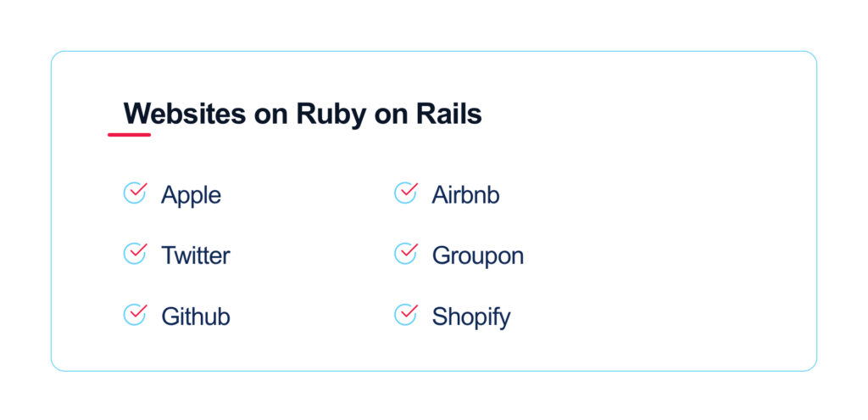Select the Apple list entry text

click(x=191, y=196)
